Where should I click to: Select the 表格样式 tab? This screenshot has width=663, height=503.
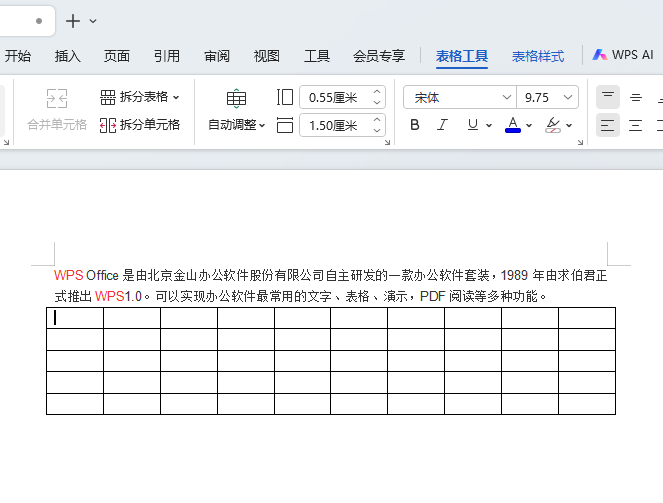coord(538,56)
